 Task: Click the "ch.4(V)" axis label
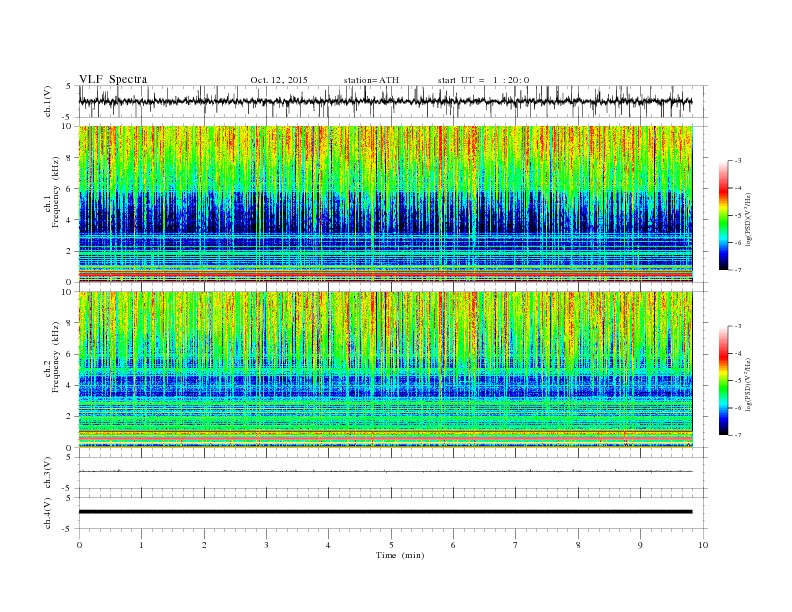pyautogui.click(x=48, y=513)
